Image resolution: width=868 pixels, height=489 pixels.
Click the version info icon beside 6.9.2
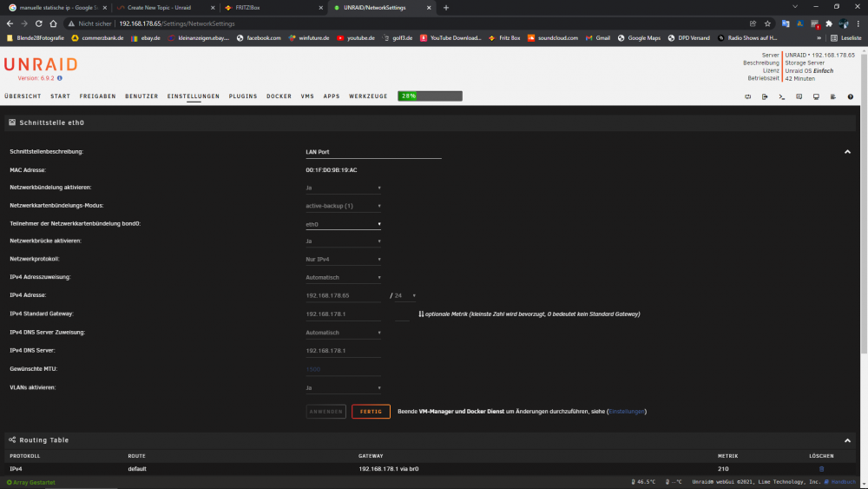coord(60,78)
